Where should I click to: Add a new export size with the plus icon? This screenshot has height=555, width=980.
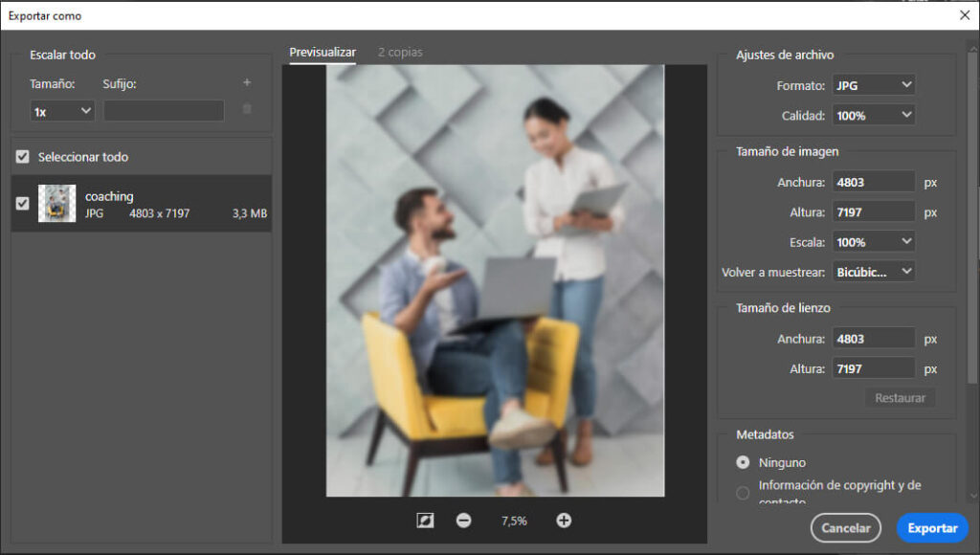[x=246, y=82]
